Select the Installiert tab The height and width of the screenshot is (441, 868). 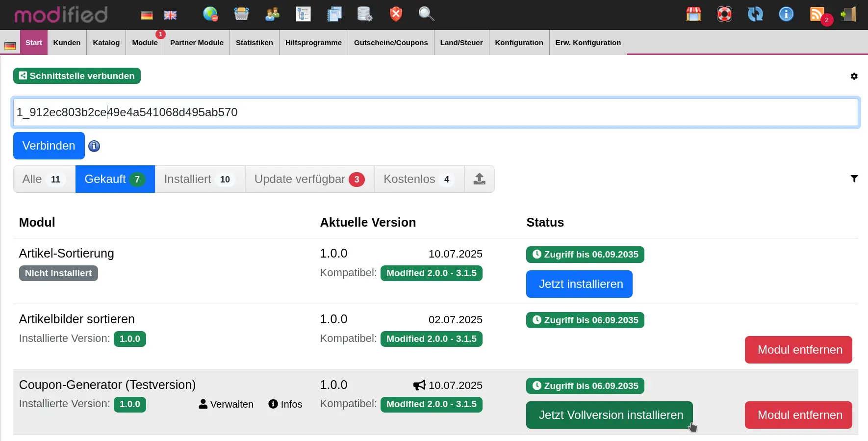pyautogui.click(x=200, y=180)
